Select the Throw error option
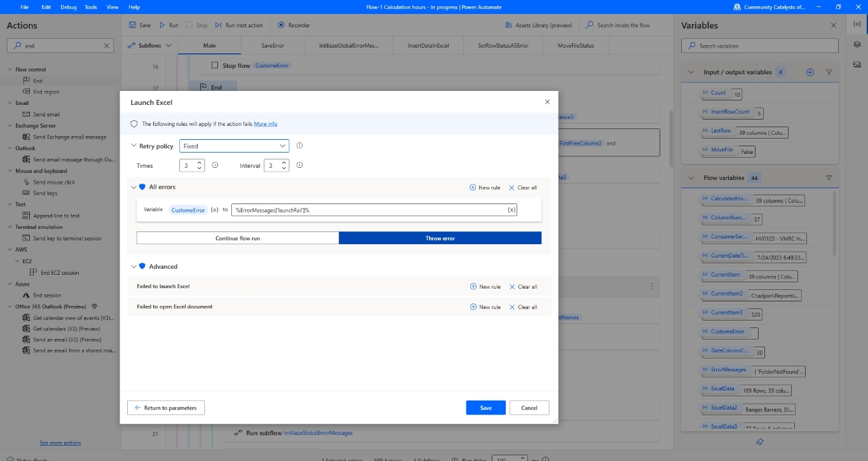This screenshot has height=461, width=868. (x=440, y=238)
